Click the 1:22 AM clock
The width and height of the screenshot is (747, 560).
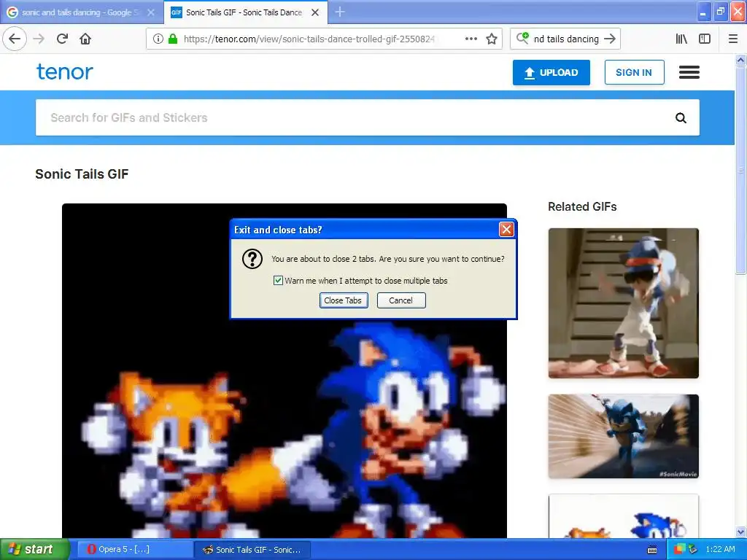pos(720,550)
